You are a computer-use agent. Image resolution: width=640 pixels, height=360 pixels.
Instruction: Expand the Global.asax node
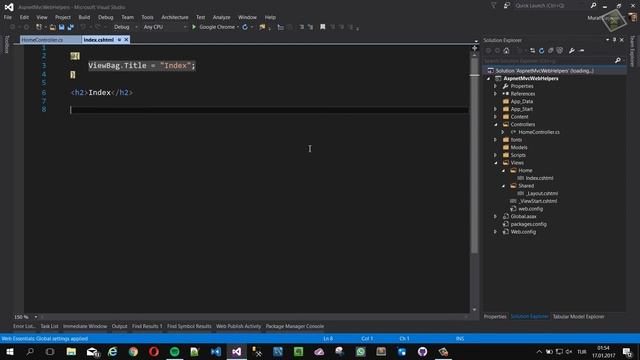496,216
